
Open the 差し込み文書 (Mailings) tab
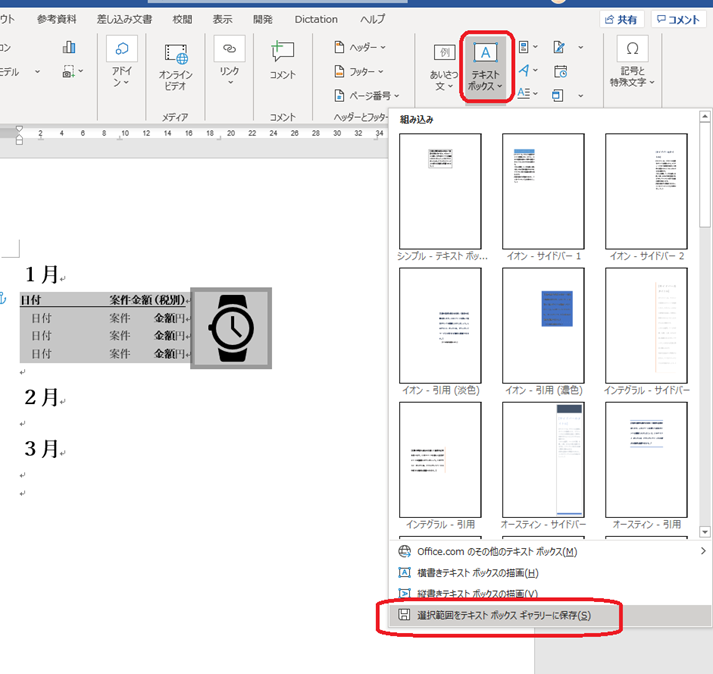click(x=124, y=19)
